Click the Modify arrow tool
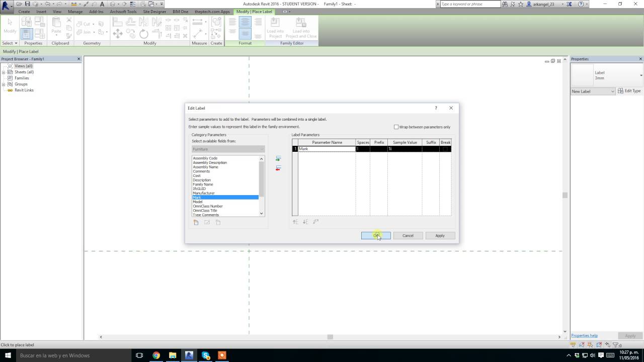644x362 pixels. (x=10, y=26)
